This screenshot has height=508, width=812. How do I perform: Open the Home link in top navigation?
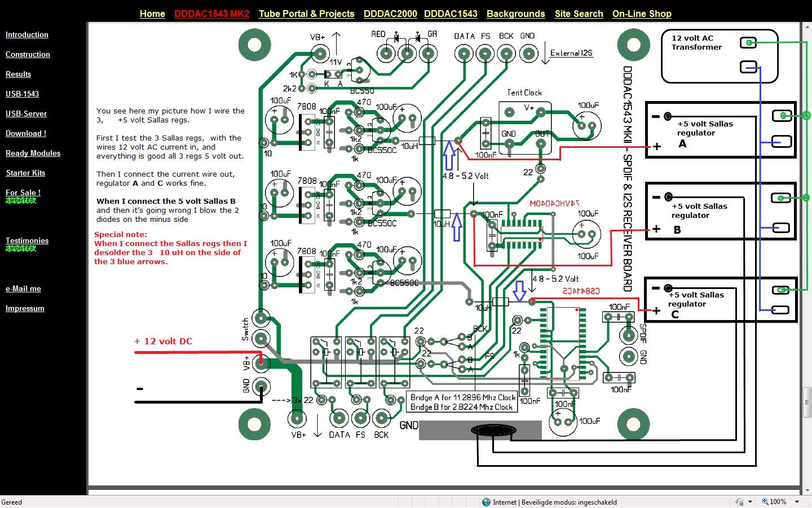tap(152, 14)
